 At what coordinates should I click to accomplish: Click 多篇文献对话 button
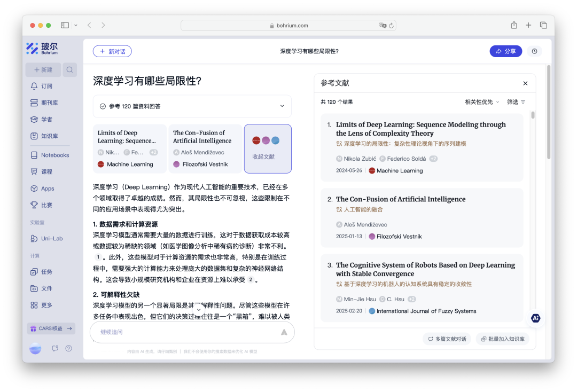[447, 339]
